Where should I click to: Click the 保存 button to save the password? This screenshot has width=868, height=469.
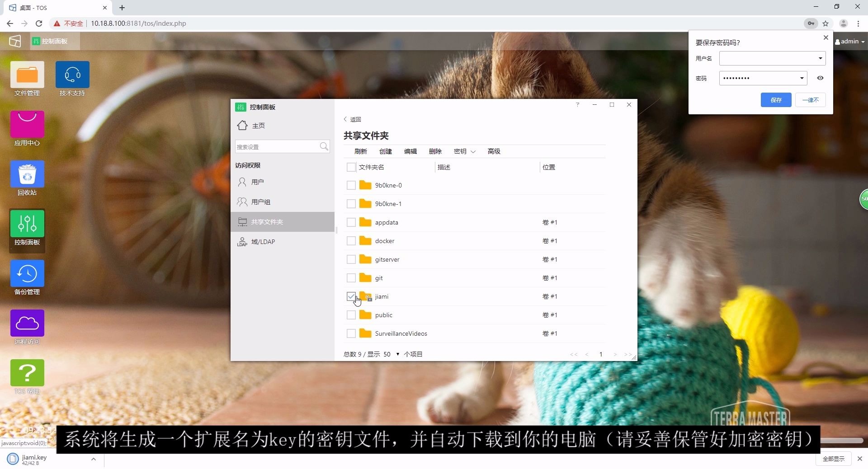[776, 100]
